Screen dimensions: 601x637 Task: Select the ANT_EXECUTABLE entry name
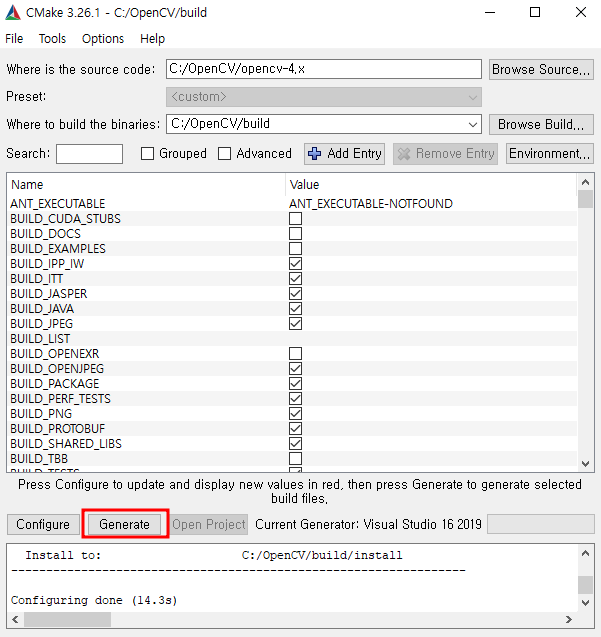tap(58, 204)
